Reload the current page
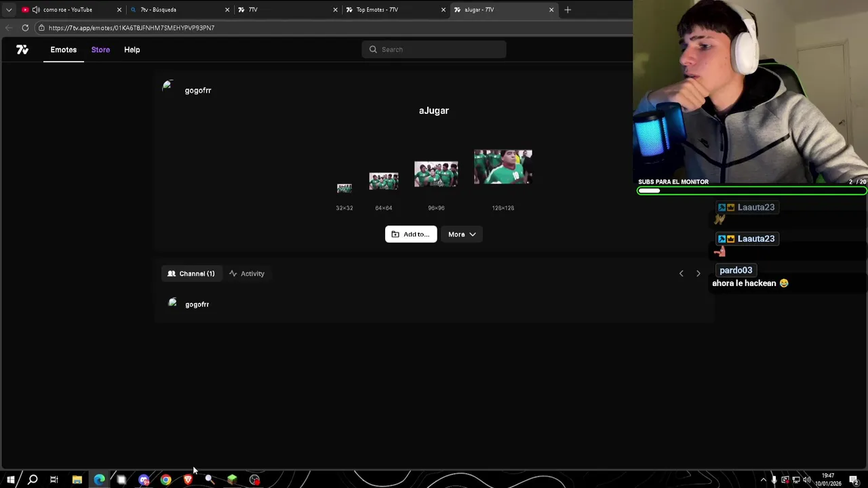Image resolution: width=868 pixels, height=488 pixels. [x=25, y=28]
